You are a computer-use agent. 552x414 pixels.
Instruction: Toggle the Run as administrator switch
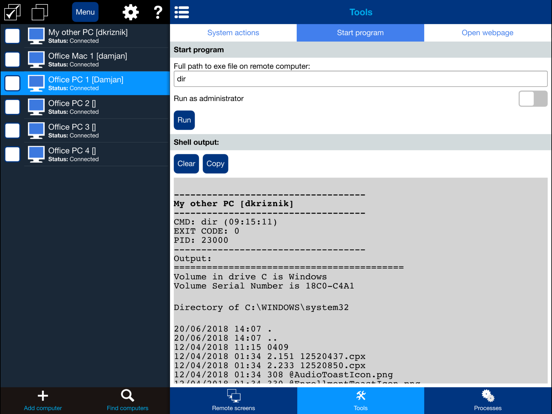click(533, 99)
